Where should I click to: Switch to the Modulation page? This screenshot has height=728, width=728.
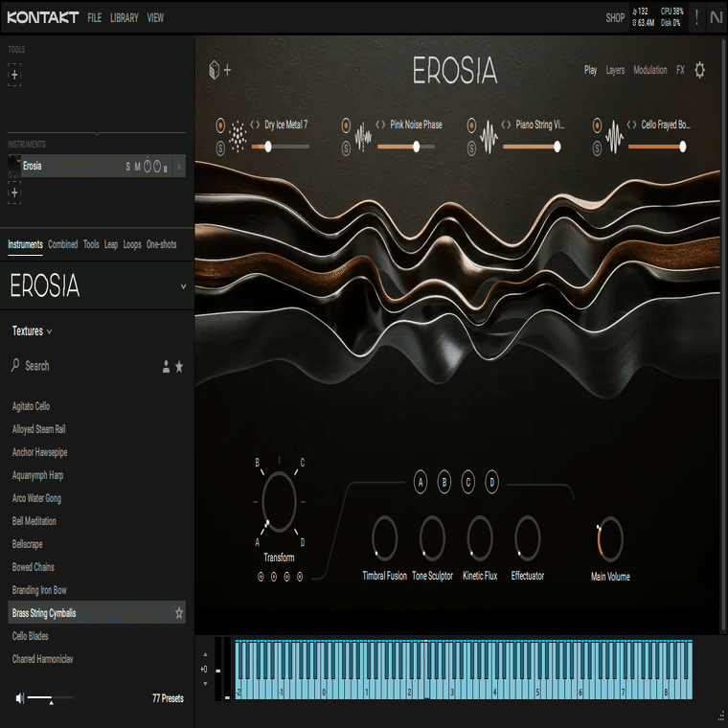click(x=650, y=70)
